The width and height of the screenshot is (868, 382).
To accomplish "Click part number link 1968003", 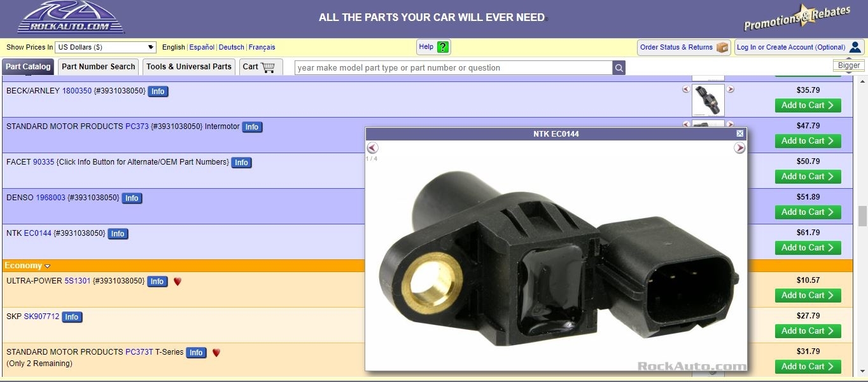I will [x=50, y=198].
